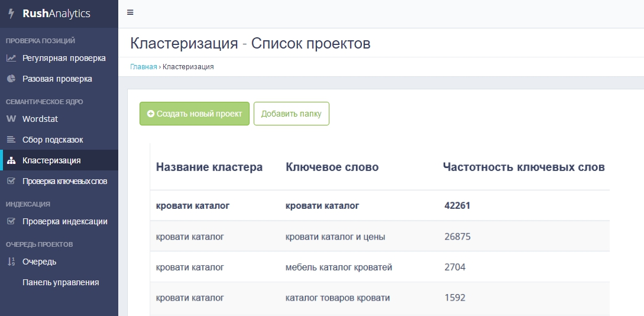Viewport: 644px width, 316px height.
Task: Click the pie chart icon for Разовая проверка
Action: pyautogui.click(x=11, y=79)
